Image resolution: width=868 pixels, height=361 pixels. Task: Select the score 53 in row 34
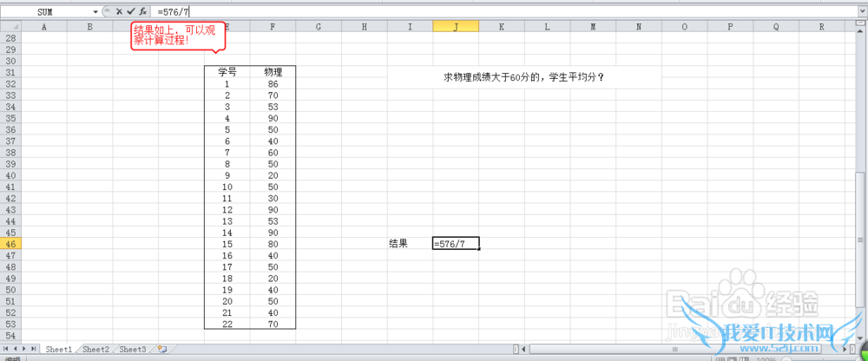[x=273, y=107]
